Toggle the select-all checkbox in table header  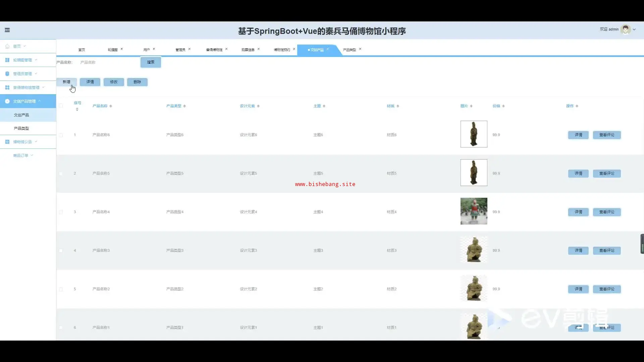click(x=61, y=106)
